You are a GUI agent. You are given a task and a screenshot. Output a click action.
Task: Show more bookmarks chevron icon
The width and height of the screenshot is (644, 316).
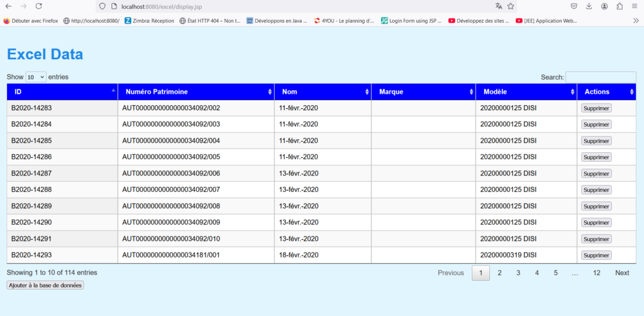point(635,20)
